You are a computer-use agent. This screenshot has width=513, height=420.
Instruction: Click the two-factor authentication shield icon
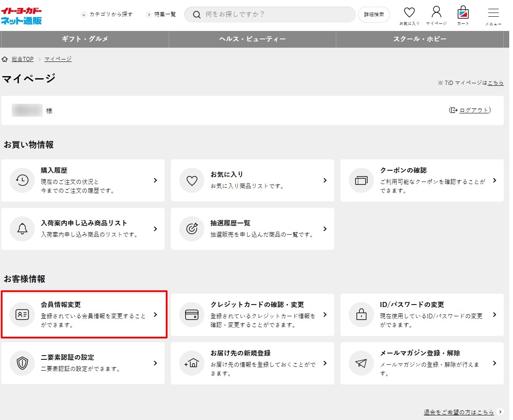(22, 363)
